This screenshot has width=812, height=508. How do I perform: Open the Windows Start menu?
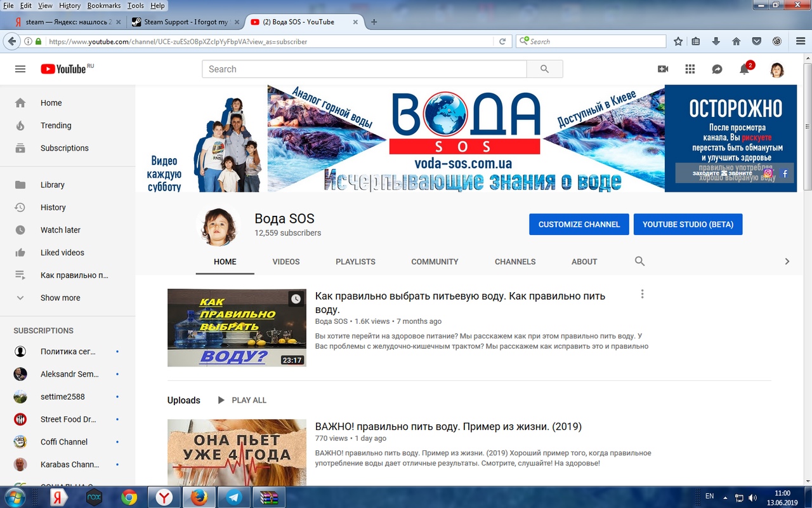click(x=15, y=497)
